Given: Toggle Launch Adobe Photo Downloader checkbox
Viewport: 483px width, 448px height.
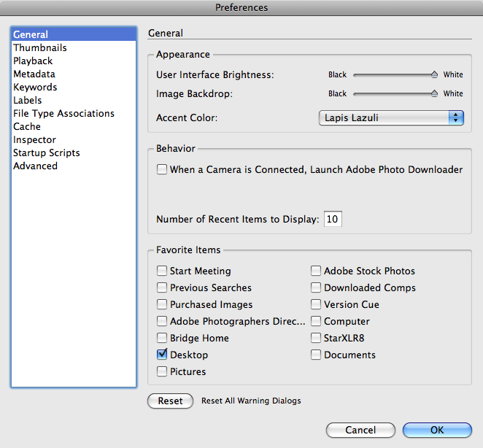Looking at the screenshot, I should [x=162, y=169].
